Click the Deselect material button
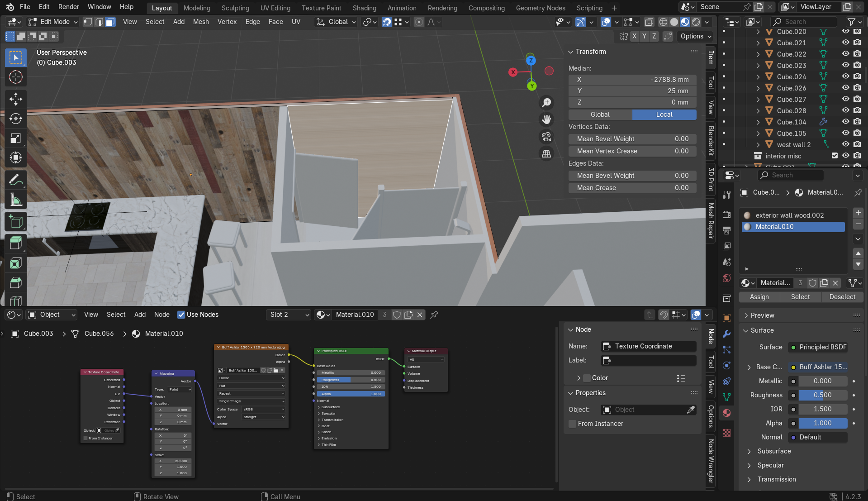This screenshot has height=501, width=868. point(842,297)
